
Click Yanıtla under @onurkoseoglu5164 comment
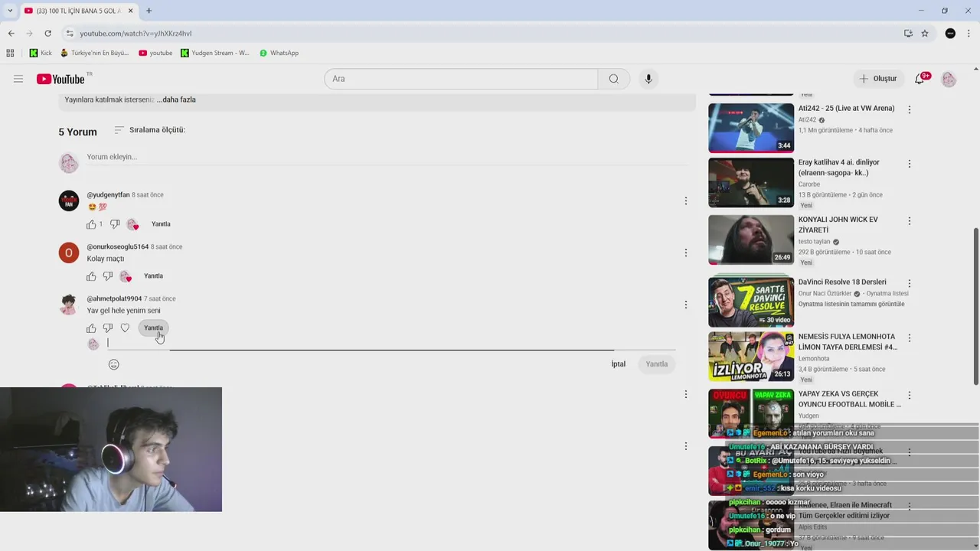(153, 276)
